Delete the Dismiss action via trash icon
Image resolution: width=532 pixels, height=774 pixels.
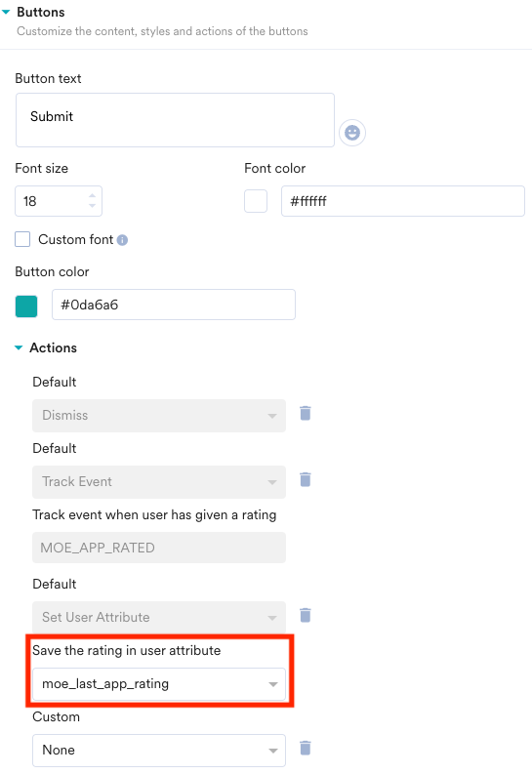coord(306,413)
